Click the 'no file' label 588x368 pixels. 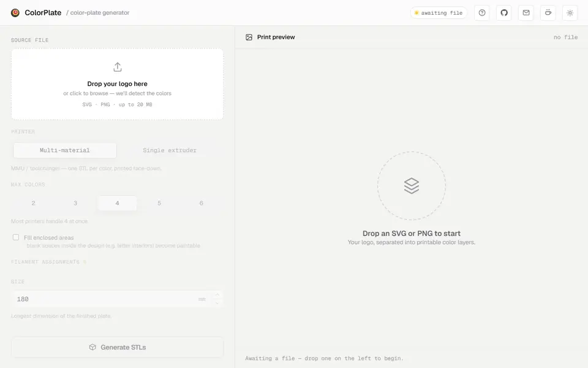point(565,37)
